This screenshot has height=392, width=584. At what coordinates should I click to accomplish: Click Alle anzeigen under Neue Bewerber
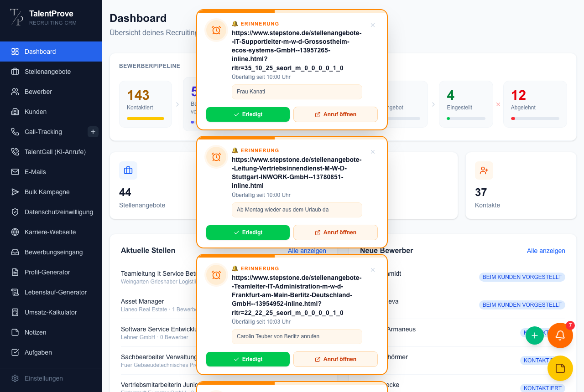pyautogui.click(x=546, y=251)
